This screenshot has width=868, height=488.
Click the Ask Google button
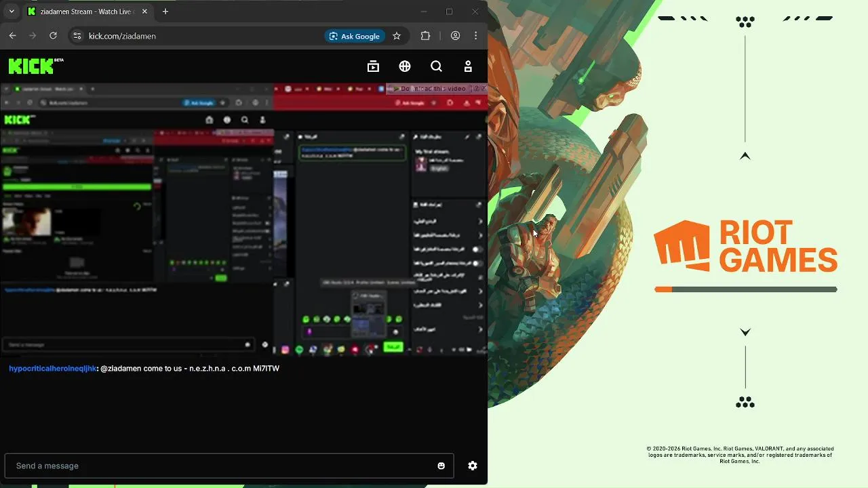pyautogui.click(x=355, y=36)
